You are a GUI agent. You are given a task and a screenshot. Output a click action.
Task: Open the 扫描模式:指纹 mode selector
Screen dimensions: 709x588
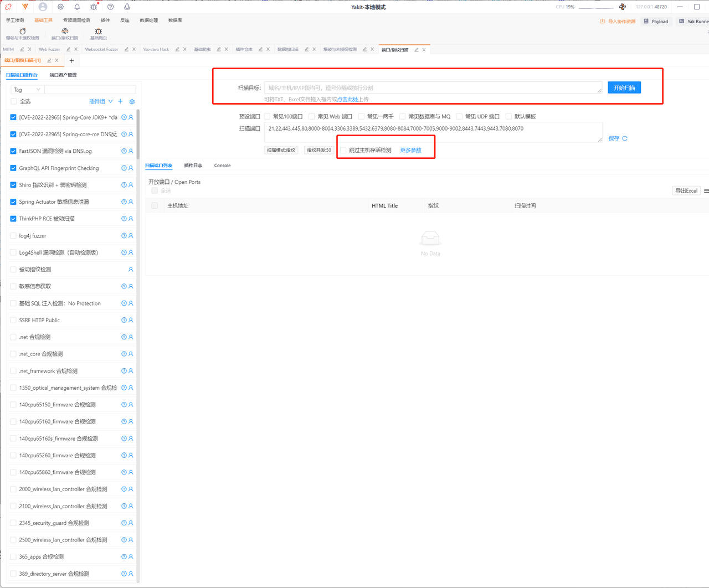point(281,150)
